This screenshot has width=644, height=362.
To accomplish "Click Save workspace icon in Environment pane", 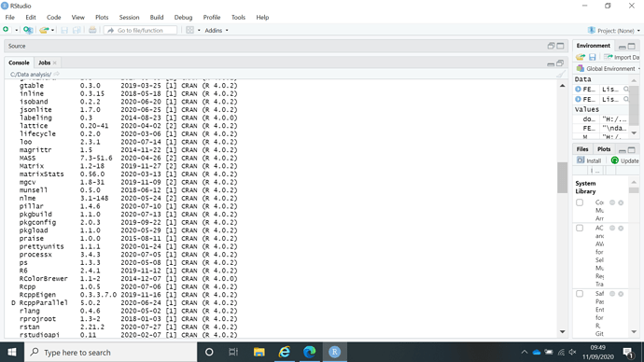I will point(593,57).
